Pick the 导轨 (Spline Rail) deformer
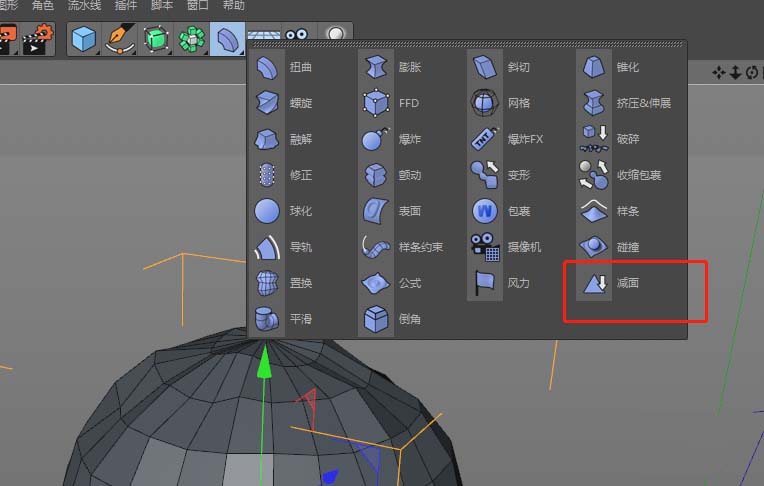The image size is (764, 486). [x=284, y=247]
